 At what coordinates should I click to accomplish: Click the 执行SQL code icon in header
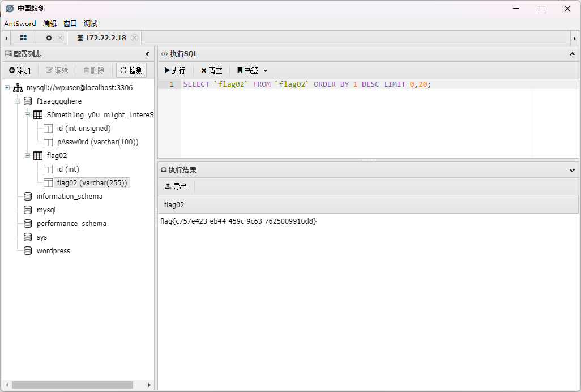point(164,54)
